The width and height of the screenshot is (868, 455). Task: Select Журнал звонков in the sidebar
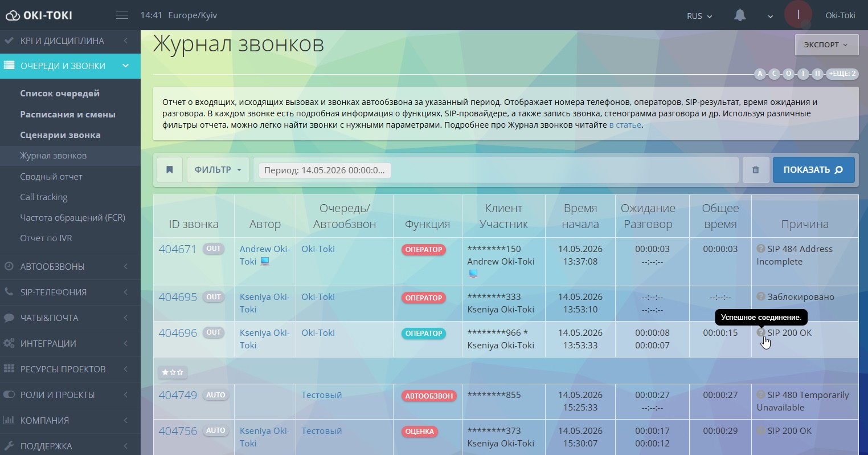pyautogui.click(x=54, y=156)
